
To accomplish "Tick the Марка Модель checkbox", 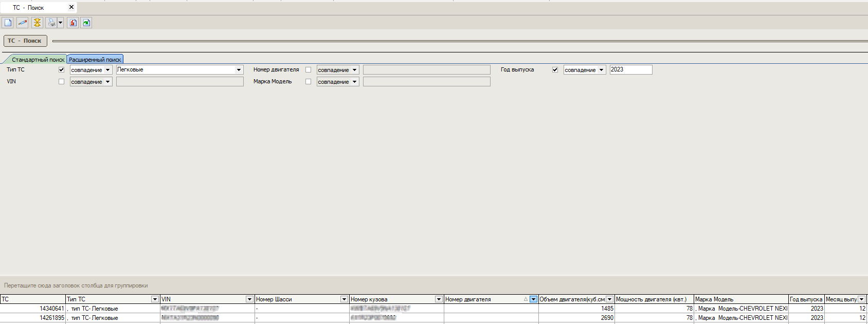I will 309,82.
